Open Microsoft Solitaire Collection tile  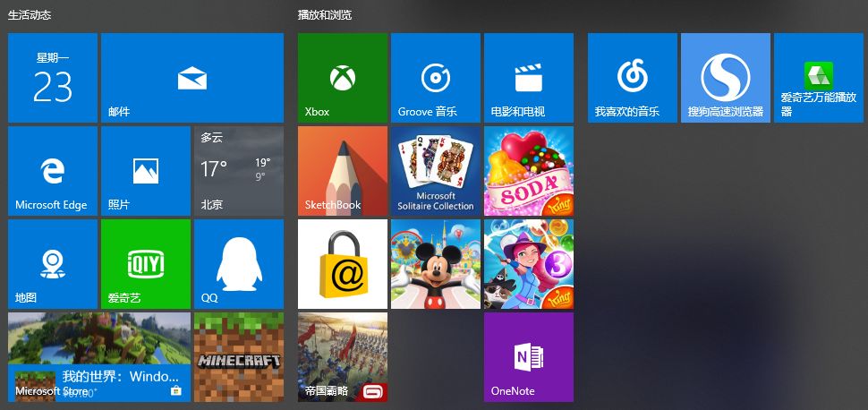click(x=436, y=171)
